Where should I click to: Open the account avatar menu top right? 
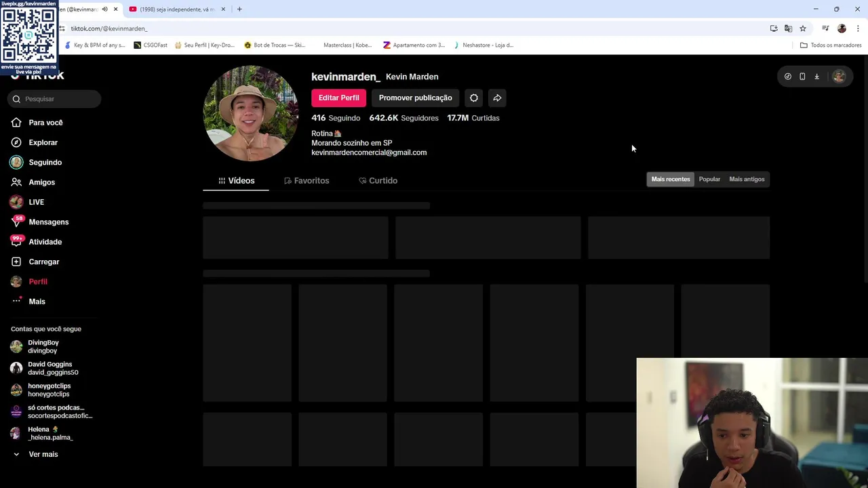tap(839, 77)
